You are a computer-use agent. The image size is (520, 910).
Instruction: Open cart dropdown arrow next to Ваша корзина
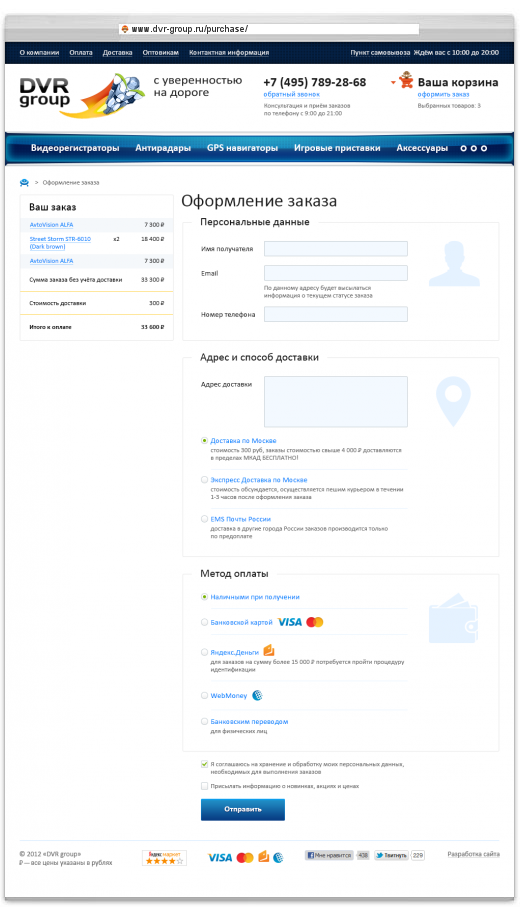393,82
